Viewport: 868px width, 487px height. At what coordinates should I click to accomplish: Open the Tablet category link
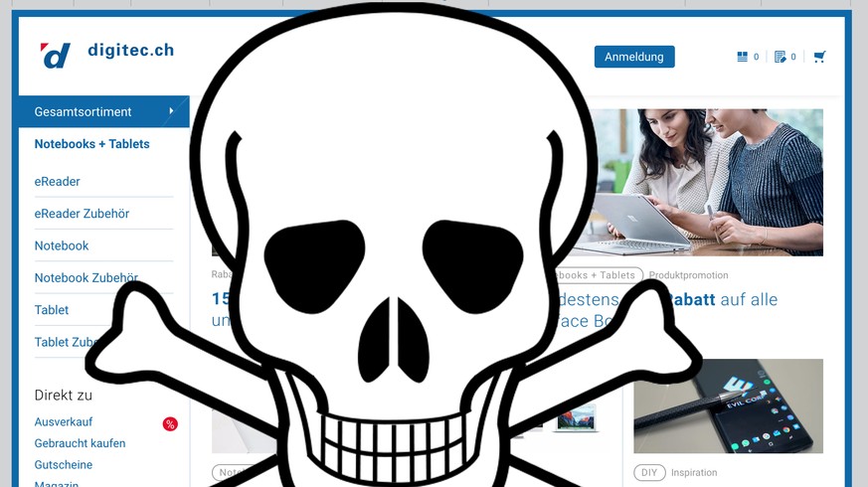pyautogui.click(x=52, y=310)
